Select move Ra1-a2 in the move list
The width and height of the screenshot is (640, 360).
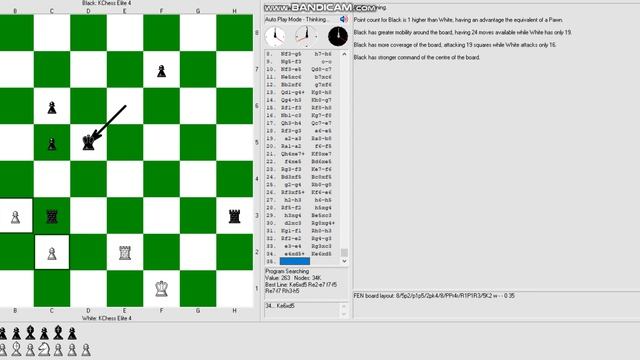[x=292, y=146]
